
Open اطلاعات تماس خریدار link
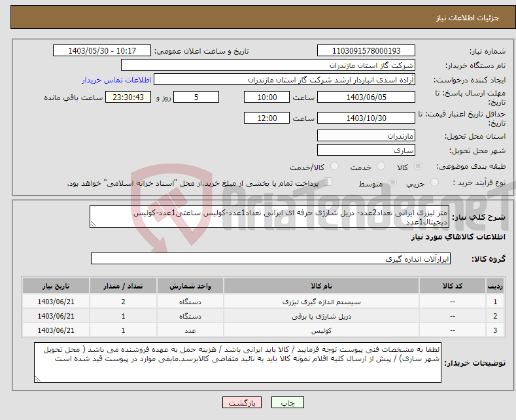(116, 80)
